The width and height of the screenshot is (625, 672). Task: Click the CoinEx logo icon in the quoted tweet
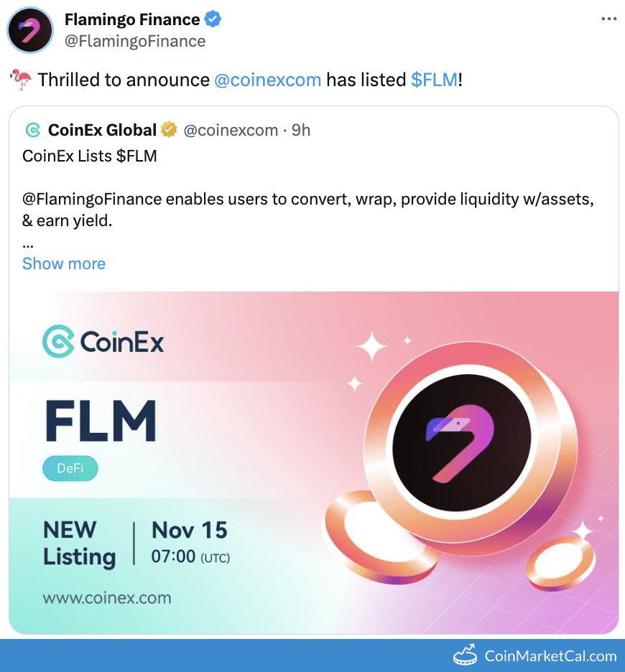tap(32, 130)
